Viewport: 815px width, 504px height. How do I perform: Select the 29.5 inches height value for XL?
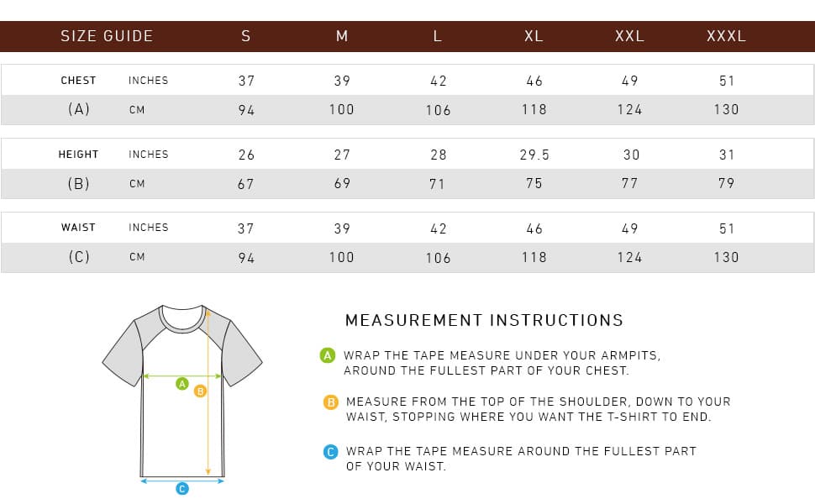(x=534, y=155)
